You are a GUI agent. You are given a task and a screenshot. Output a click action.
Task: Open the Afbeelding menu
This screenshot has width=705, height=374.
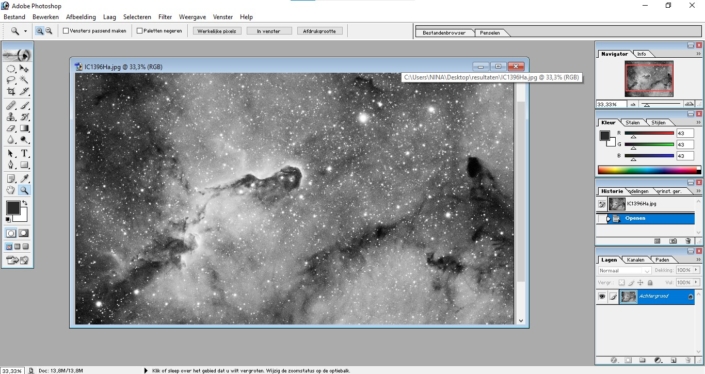[x=81, y=17]
